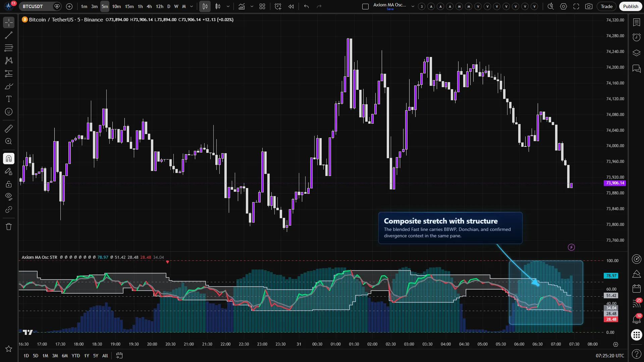Open chart settings hexagon icon

point(563,6)
